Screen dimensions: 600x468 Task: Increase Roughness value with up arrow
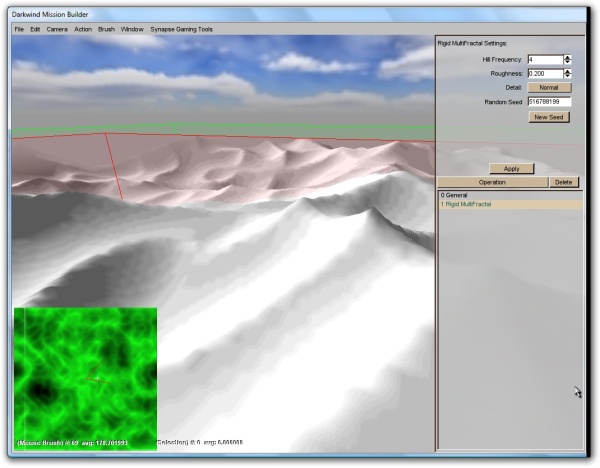tap(568, 71)
